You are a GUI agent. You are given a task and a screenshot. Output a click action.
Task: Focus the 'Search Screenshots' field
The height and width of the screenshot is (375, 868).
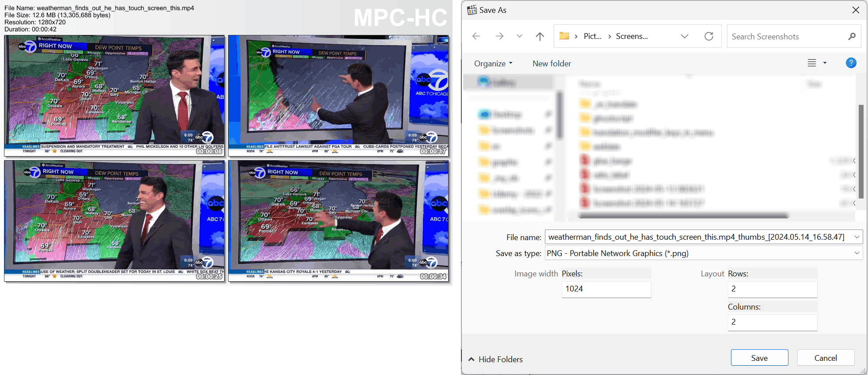tap(794, 36)
